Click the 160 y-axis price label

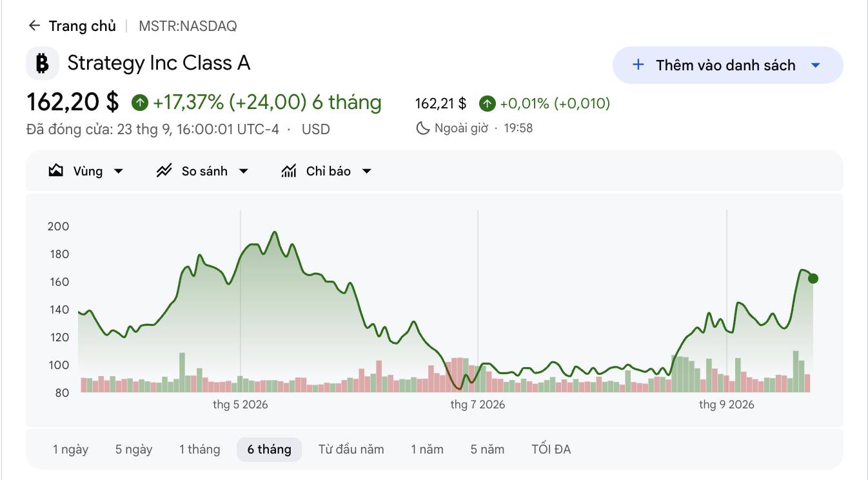click(58, 282)
